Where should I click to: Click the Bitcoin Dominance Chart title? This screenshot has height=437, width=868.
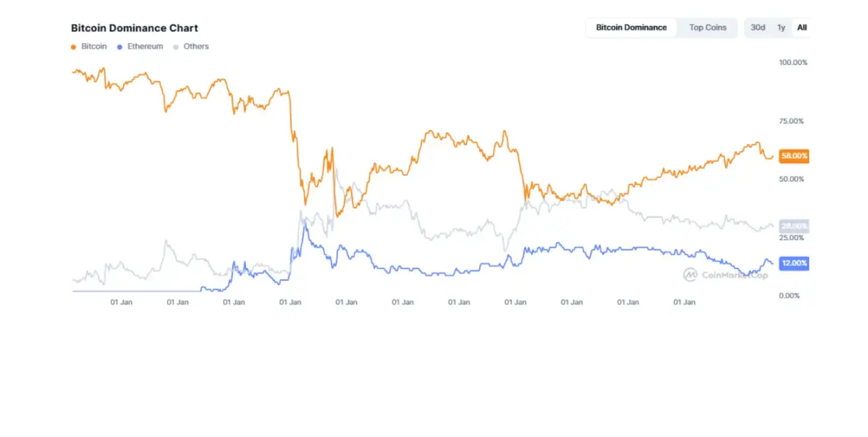click(x=134, y=28)
